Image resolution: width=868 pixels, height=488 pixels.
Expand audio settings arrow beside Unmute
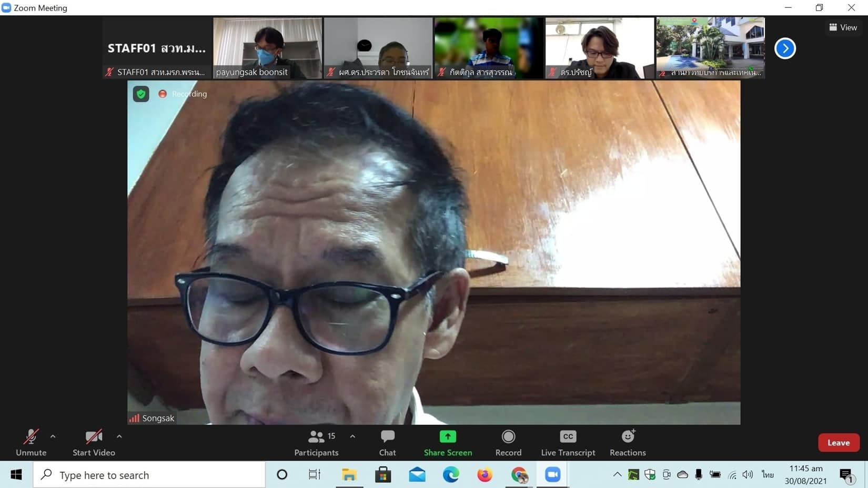click(x=53, y=436)
